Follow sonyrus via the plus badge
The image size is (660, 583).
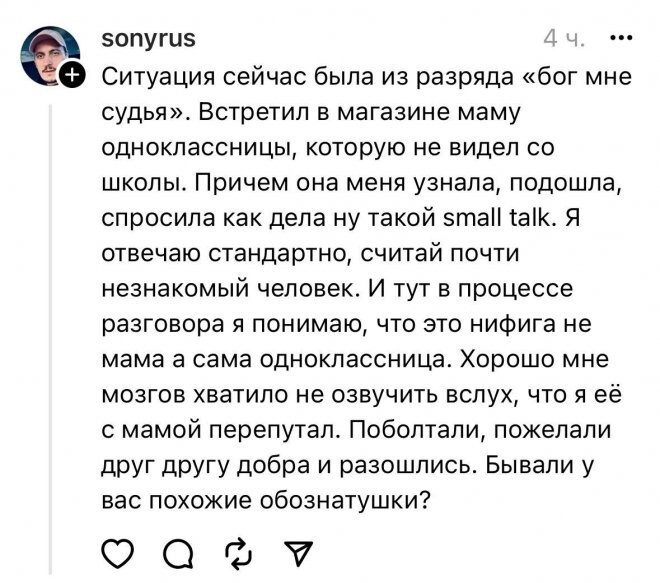pos(74,74)
